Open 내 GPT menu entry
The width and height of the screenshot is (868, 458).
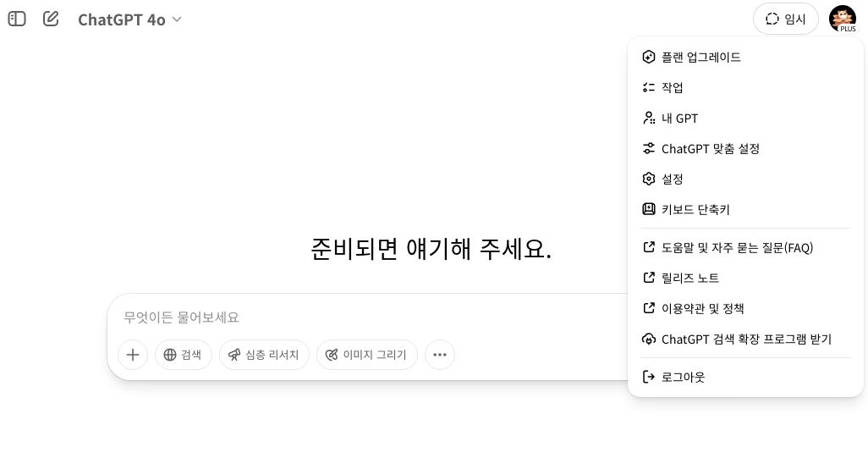(x=745, y=118)
